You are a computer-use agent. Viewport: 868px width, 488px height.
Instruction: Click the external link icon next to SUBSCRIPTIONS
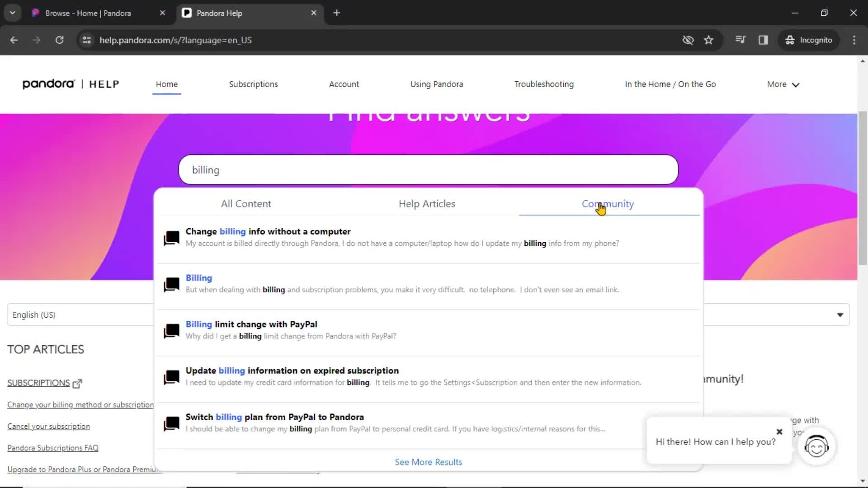pyautogui.click(x=77, y=384)
